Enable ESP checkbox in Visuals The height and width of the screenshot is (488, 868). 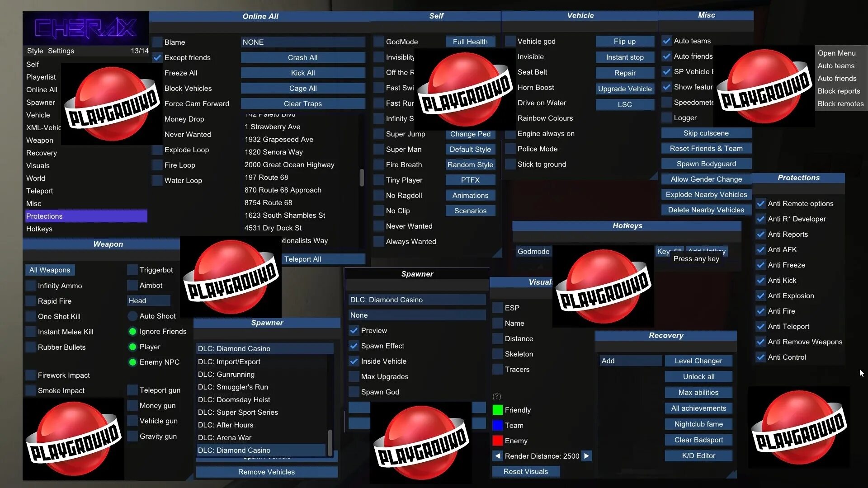click(498, 308)
